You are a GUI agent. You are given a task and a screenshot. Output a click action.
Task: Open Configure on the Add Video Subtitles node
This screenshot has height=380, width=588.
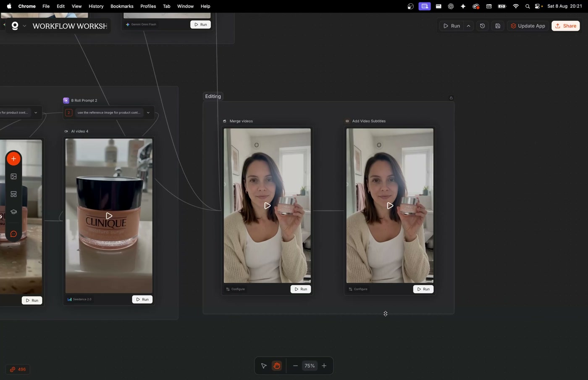click(x=358, y=289)
